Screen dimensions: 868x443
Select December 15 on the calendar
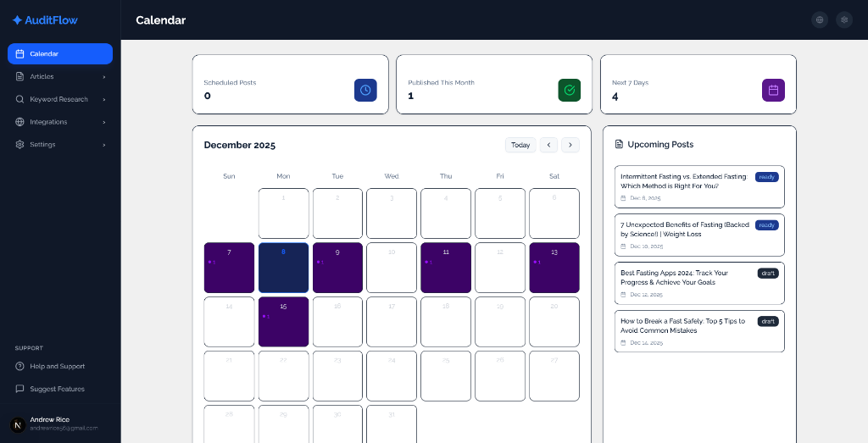click(x=283, y=322)
